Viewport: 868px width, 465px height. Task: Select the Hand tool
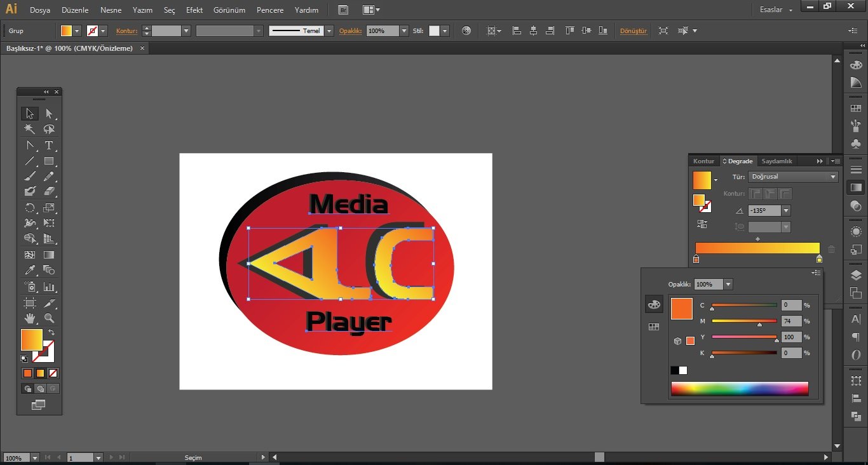point(29,318)
